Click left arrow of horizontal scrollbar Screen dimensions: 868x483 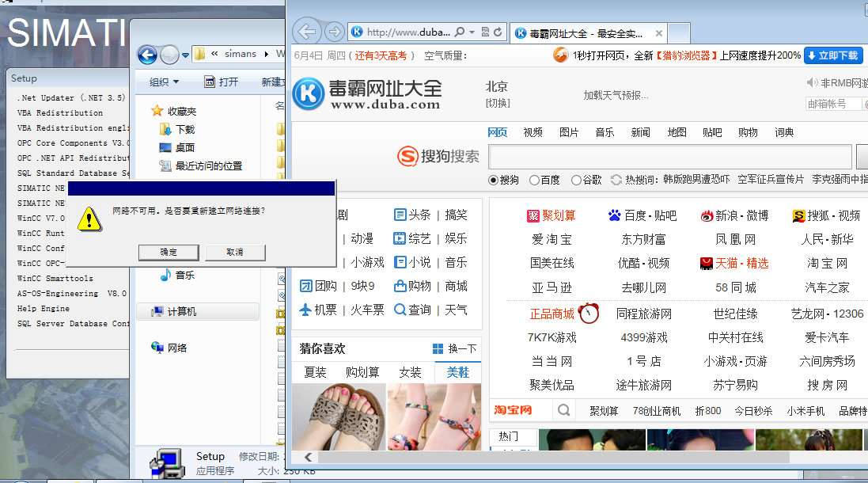point(309,457)
